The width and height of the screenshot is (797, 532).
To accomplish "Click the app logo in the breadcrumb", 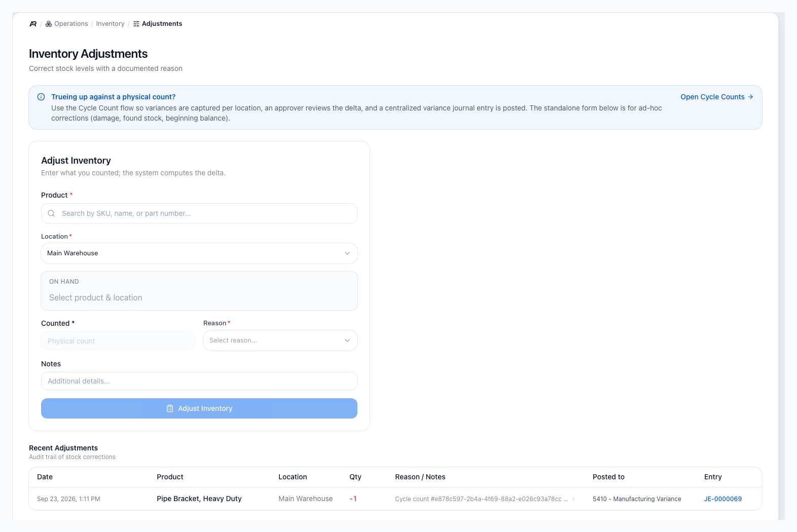I will click(x=33, y=24).
